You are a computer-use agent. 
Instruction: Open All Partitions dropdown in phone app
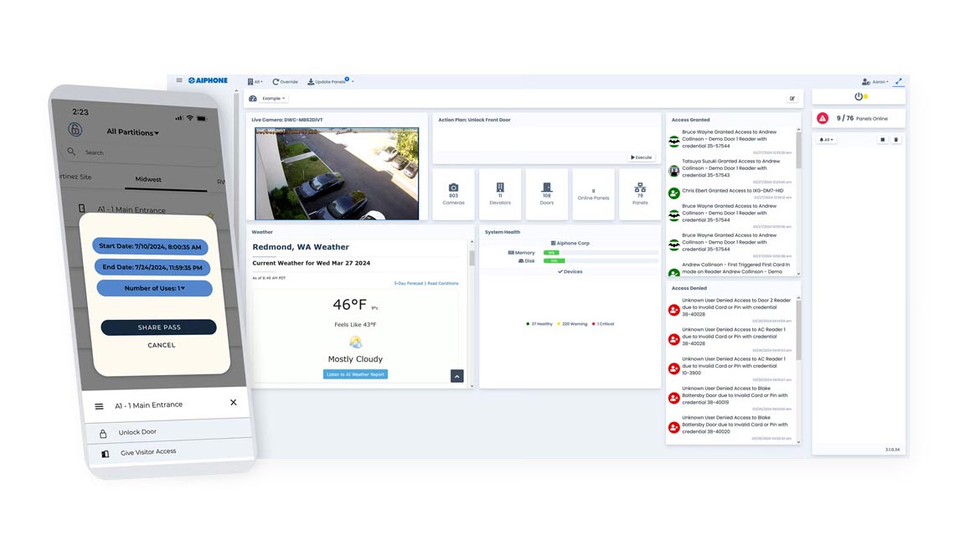click(x=132, y=131)
